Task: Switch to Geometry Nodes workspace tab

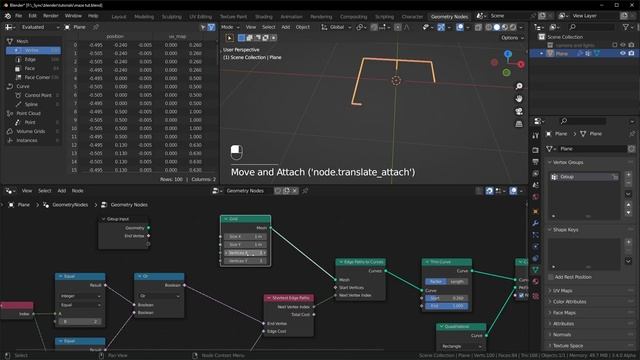Action: 449,16
